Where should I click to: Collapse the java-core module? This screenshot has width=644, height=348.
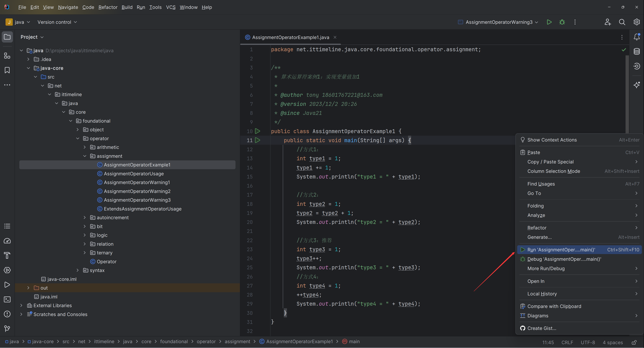coord(28,68)
